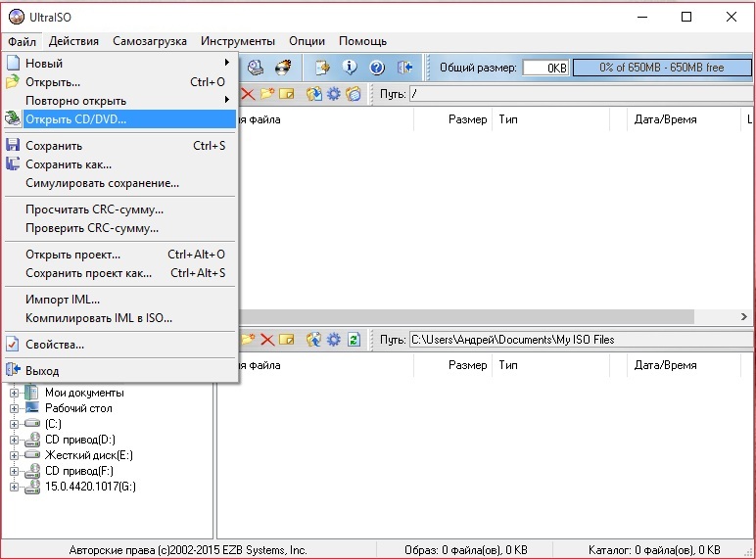Open the Новый submenu arrow
Screen dimensions: 756x559
pyautogui.click(x=226, y=63)
